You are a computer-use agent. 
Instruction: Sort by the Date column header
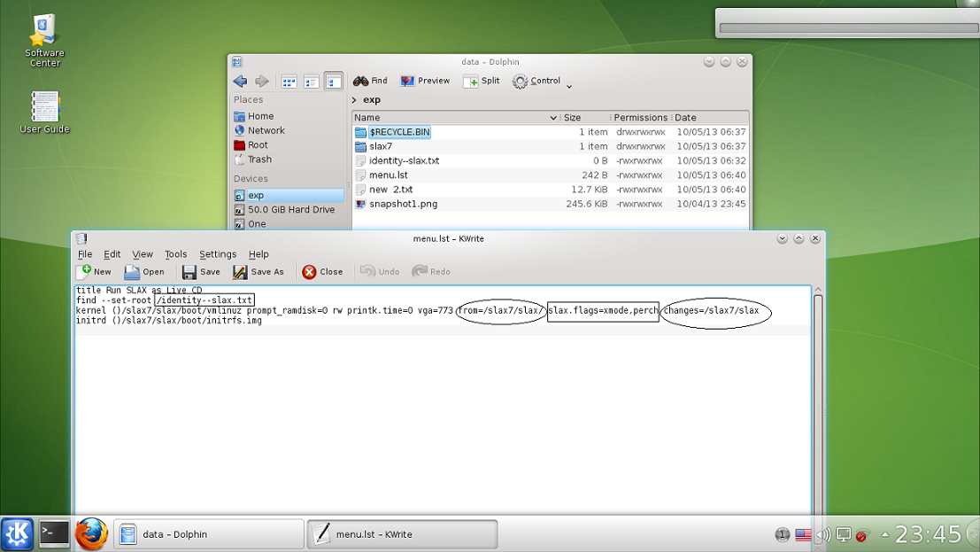coord(710,118)
